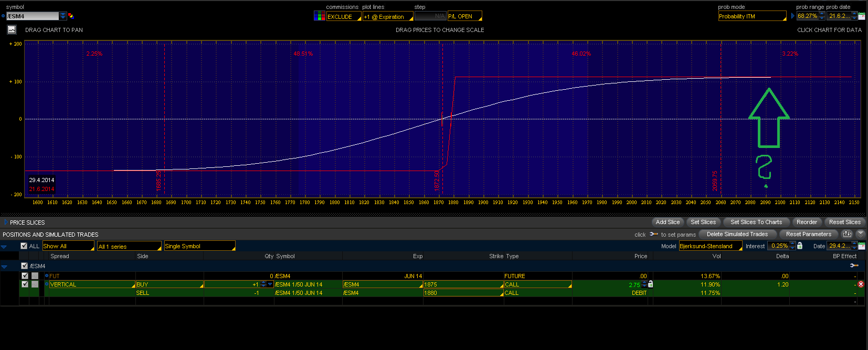Open the RGB color grid icon beside commissions
The height and width of the screenshot is (350, 868).
pos(319,16)
